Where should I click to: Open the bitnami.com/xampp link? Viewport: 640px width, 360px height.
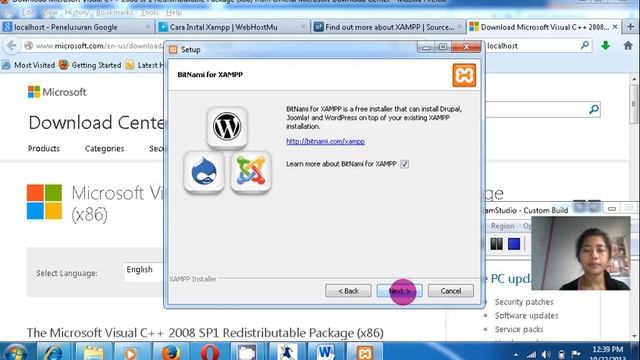[x=325, y=141]
